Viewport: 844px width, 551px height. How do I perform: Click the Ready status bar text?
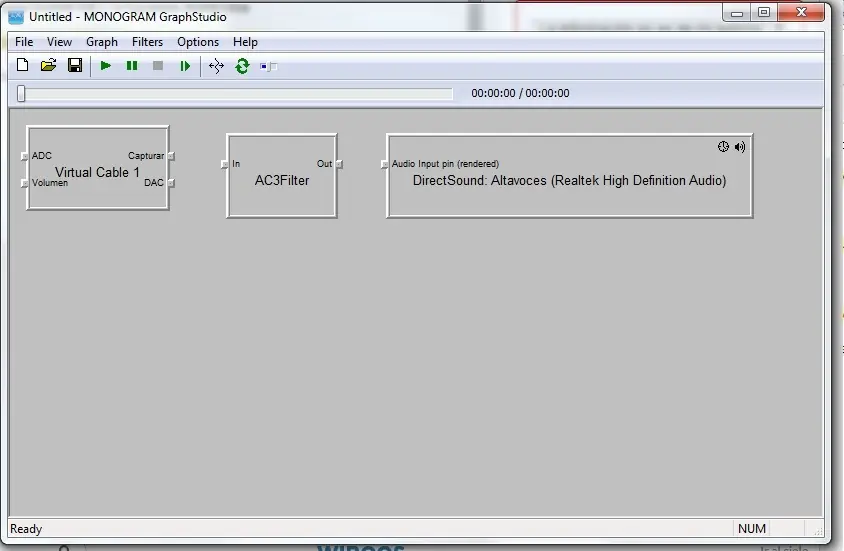click(x=26, y=529)
